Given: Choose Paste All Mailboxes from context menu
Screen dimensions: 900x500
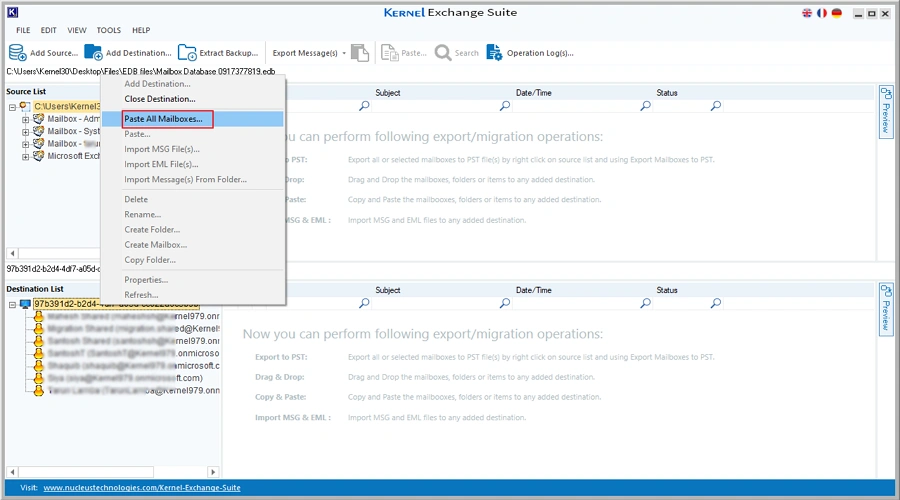Looking at the screenshot, I should click(x=163, y=119).
